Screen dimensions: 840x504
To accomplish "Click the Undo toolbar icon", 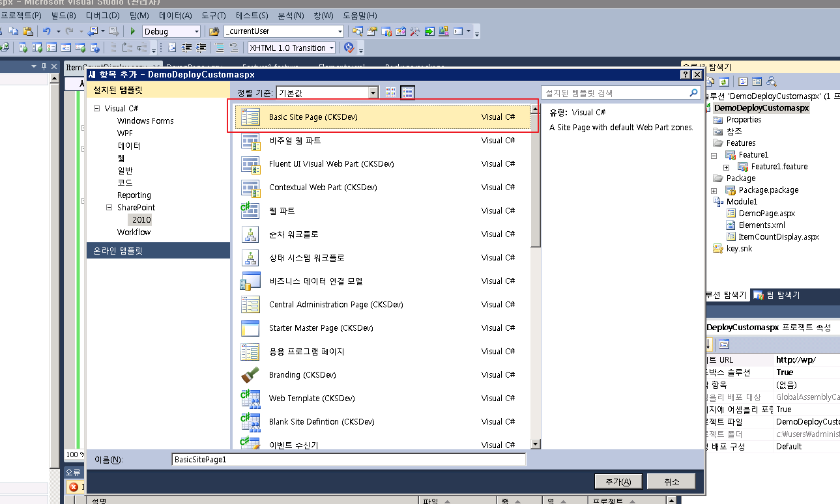I will [47, 31].
